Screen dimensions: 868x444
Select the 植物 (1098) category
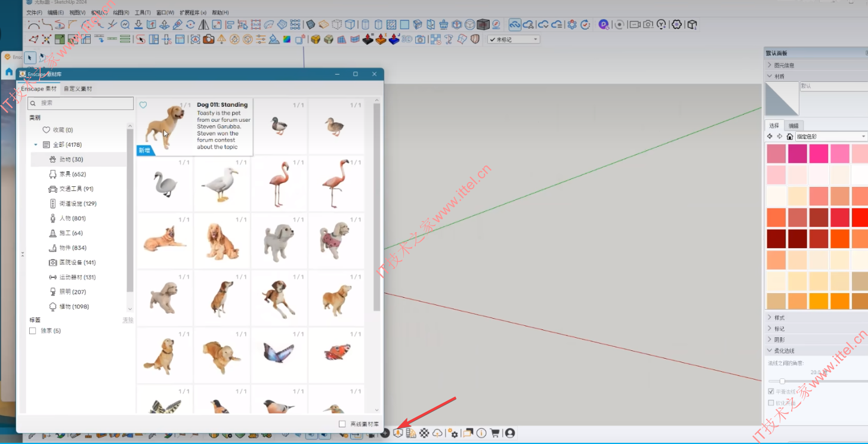coord(79,307)
